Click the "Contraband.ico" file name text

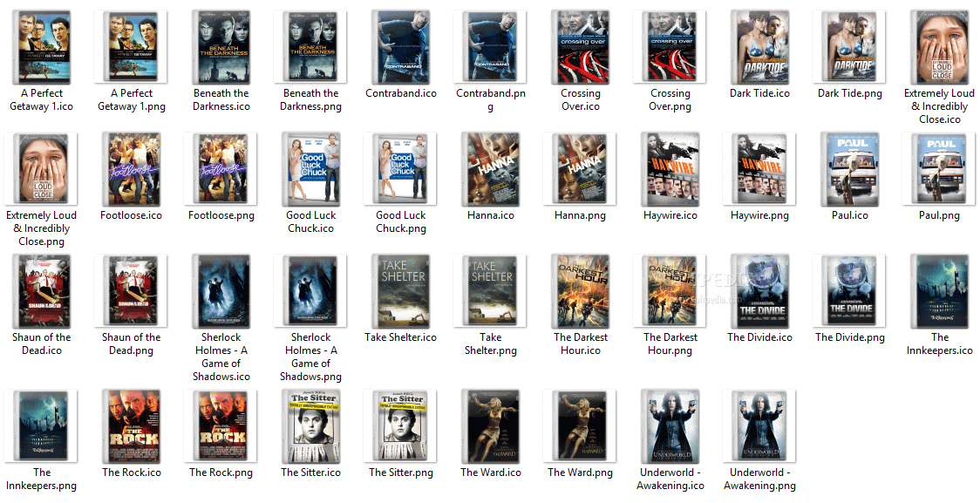(400, 93)
